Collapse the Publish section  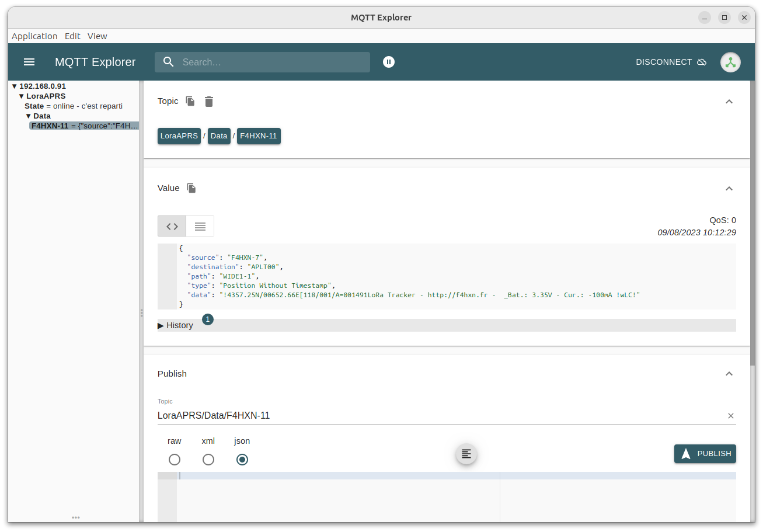pyautogui.click(x=729, y=374)
